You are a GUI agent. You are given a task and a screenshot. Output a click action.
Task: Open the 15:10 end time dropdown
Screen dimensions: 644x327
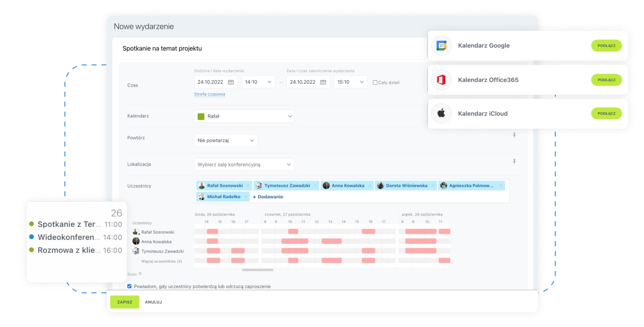pos(351,82)
